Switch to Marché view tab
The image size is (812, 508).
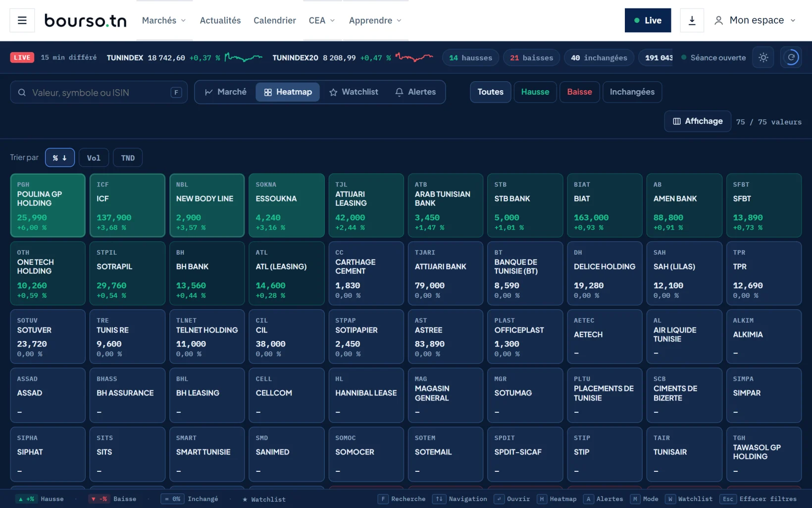(226, 92)
